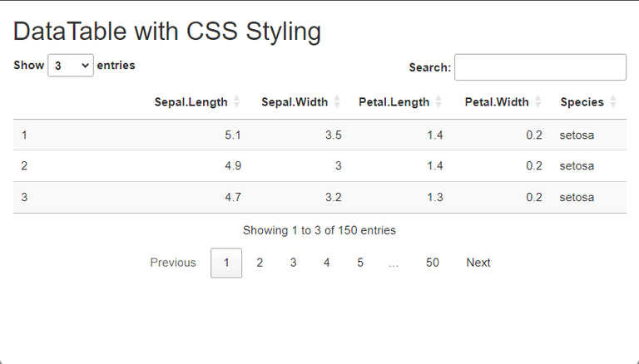
Task: Jump to page 5
Action: 360,263
